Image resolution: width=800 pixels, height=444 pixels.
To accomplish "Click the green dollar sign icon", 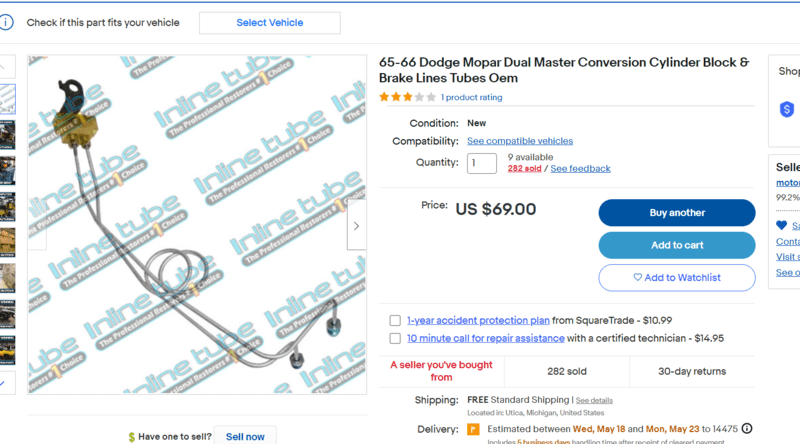I will 133,436.
